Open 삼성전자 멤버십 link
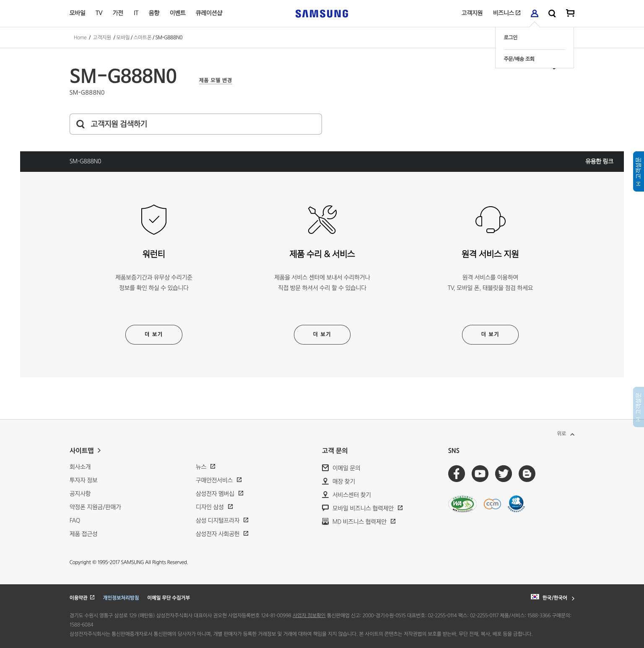The height and width of the screenshot is (648, 644). (x=220, y=493)
